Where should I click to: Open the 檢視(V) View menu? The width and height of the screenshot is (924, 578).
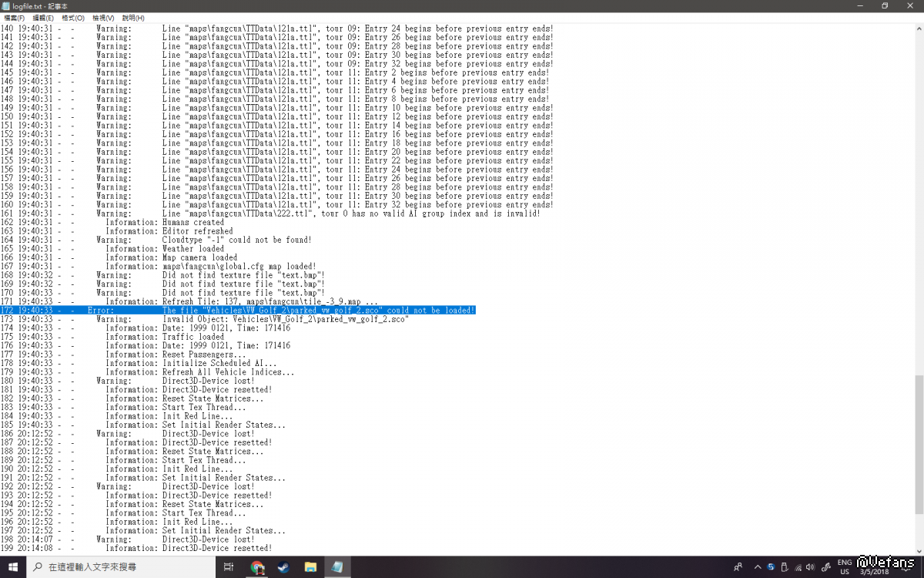coord(103,18)
